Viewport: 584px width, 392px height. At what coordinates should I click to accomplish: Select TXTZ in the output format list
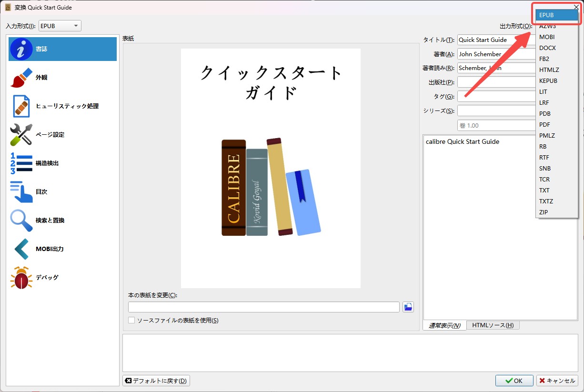(557, 201)
